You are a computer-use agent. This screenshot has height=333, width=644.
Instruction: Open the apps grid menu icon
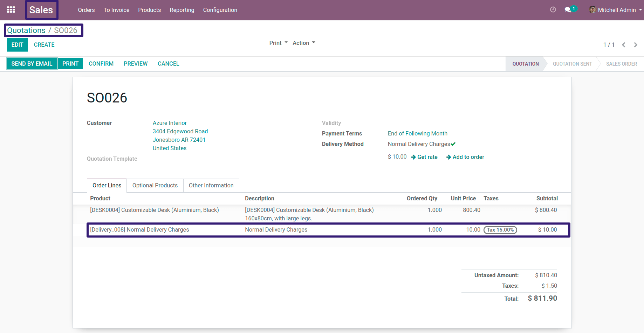[11, 10]
